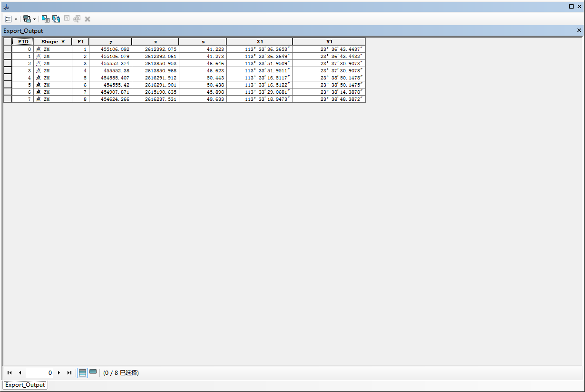
Task: Click cell value 50.438
Action: tap(203, 85)
